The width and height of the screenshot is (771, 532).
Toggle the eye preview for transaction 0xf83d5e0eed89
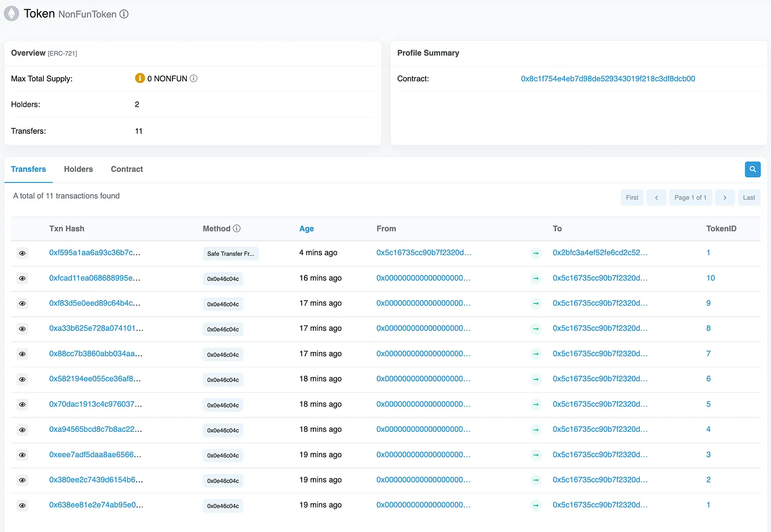(22, 304)
